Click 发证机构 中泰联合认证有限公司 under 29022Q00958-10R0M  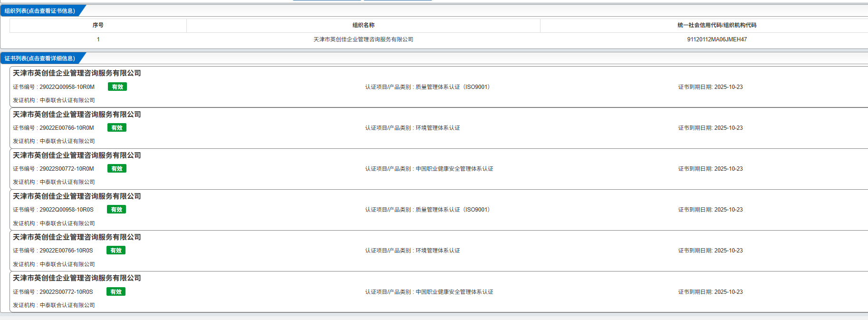(x=54, y=100)
